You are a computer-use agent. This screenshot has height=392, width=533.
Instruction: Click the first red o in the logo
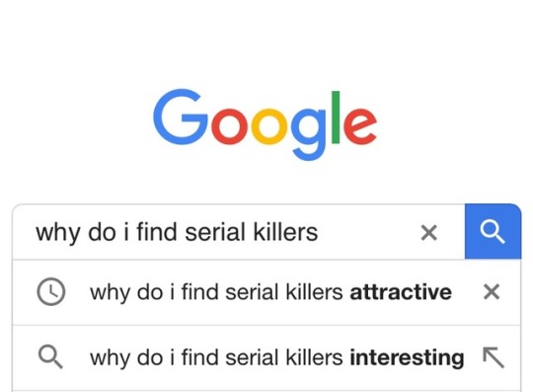pos(228,125)
